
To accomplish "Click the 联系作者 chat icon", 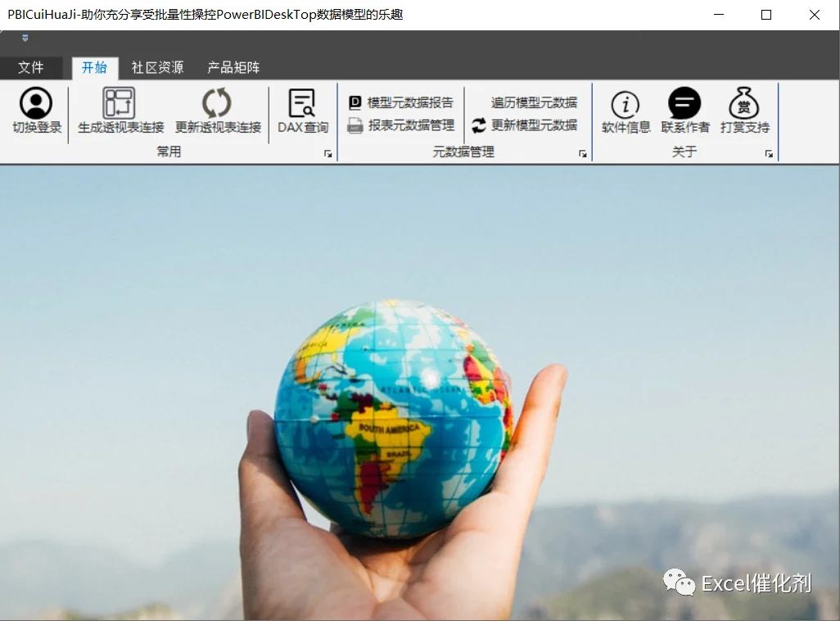I will point(684,103).
